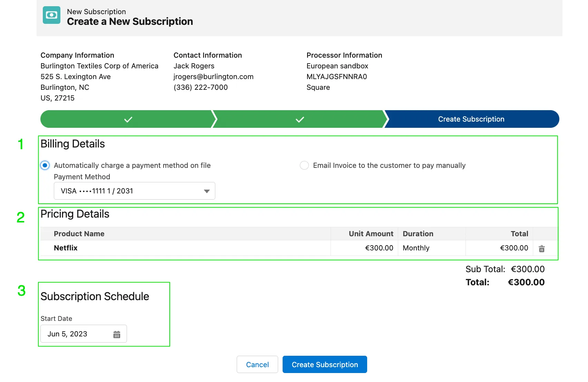Click the jrogers@burlington.com email text
Viewport: 588px width, 382px height.
[x=213, y=77]
